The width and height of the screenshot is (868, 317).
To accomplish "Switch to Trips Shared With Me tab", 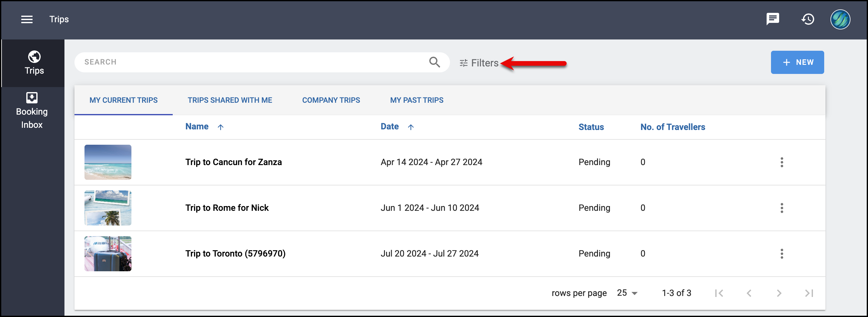I will coord(229,100).
